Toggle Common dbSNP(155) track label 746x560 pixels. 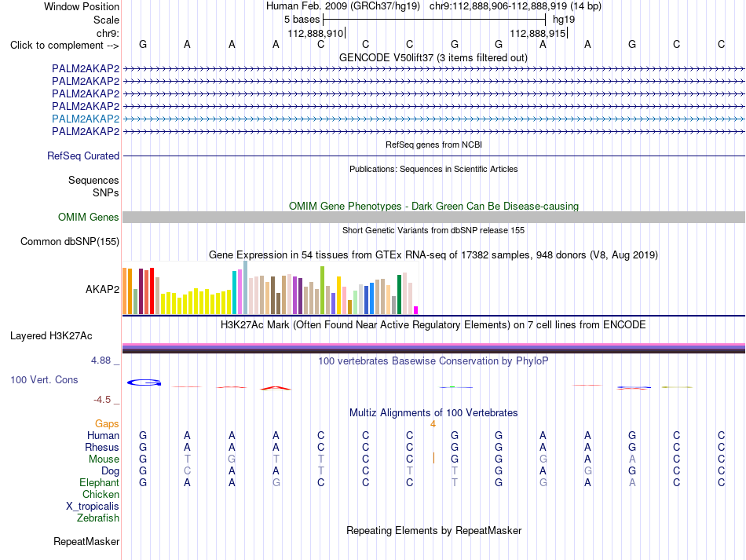[69, 242]
